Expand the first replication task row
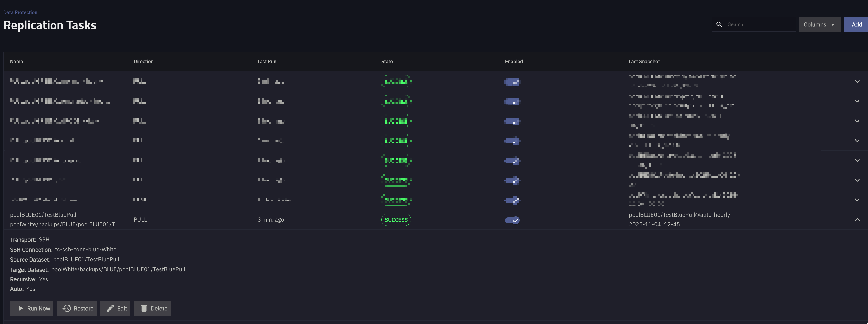 click(857, 81)
